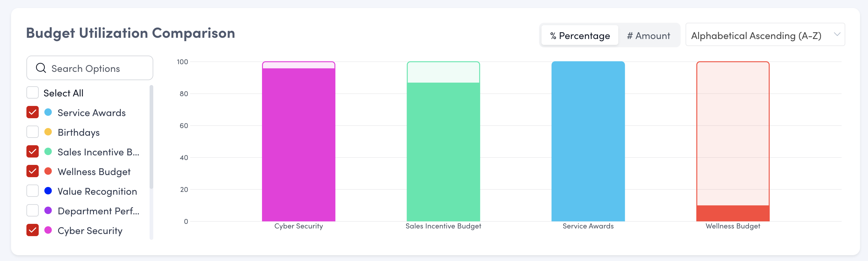Click the search magnifier icon

click(41, 68)
